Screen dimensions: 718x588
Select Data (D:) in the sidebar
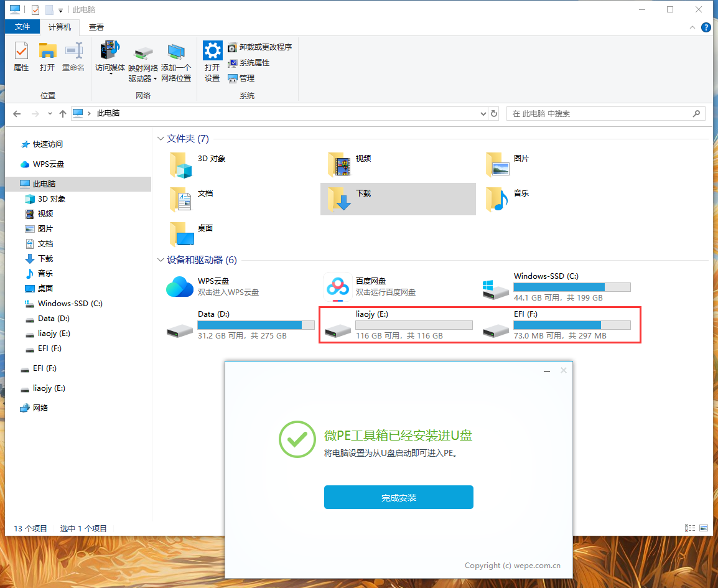[x=47, y=319]
